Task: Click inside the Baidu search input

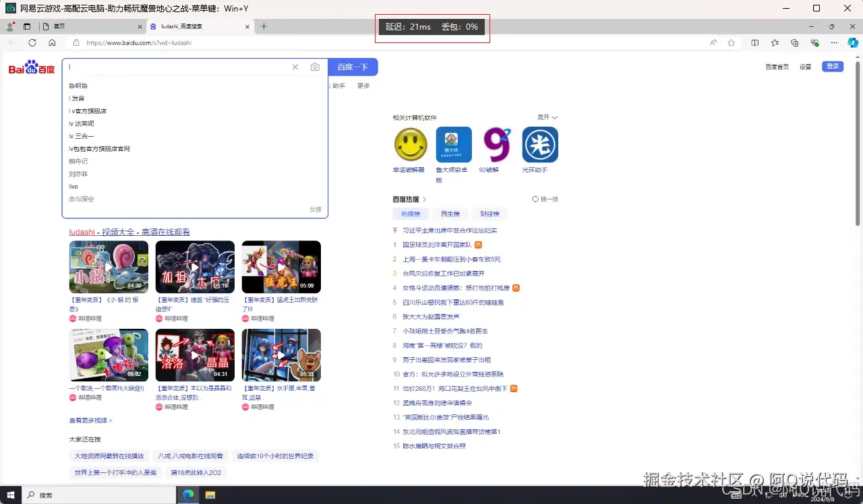Action: [x=178, y=67]
